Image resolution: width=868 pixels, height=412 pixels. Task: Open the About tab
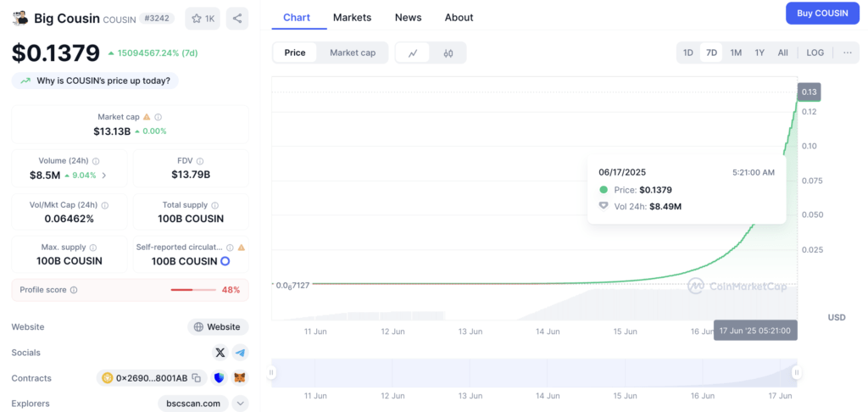coord(459,18)
